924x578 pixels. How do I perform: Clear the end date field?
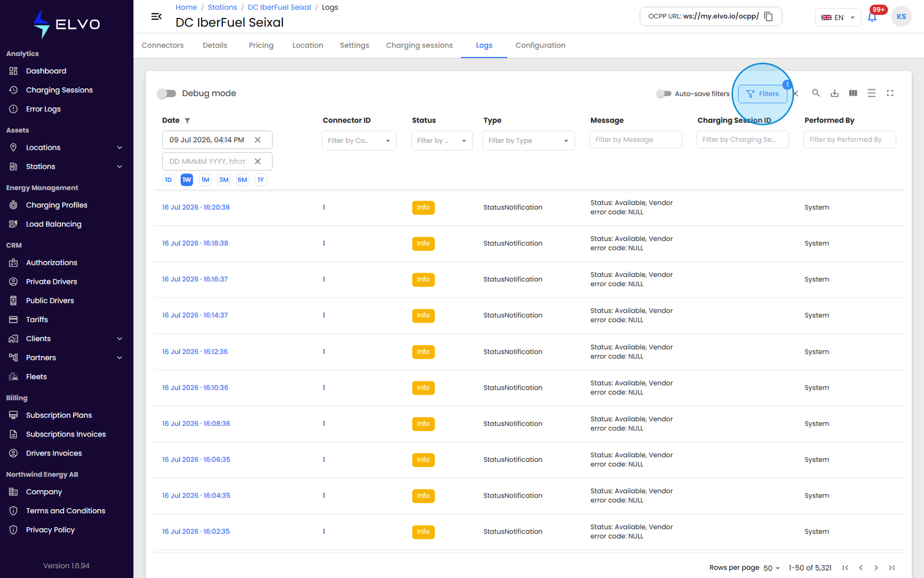[x=258, y=161]
